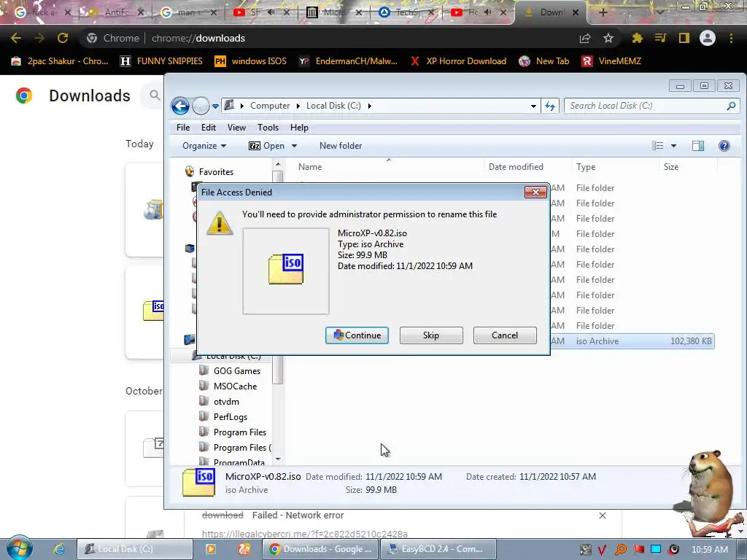Open Internet Explorer from taskbar
This screenshot has height=560, width=747.
(x=59, y=549)
